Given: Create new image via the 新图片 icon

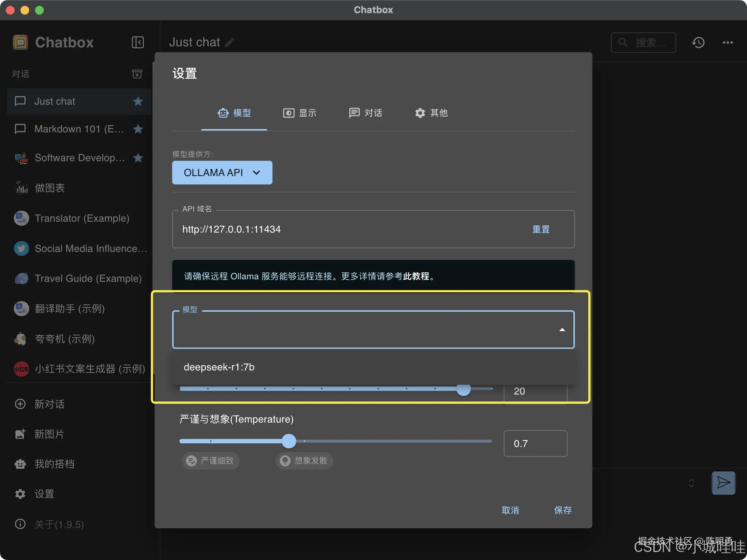Looking at the screenshot, I should pos(20,434).
